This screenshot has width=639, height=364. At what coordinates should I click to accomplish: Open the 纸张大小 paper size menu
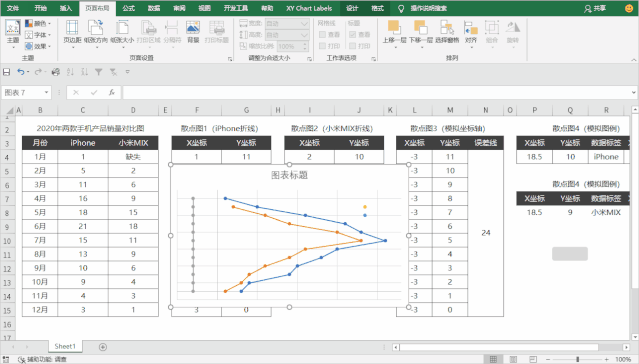[122, 33]
